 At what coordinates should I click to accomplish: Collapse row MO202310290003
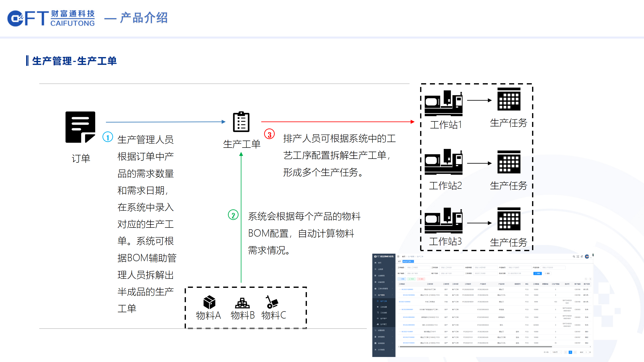click(400, 289)
